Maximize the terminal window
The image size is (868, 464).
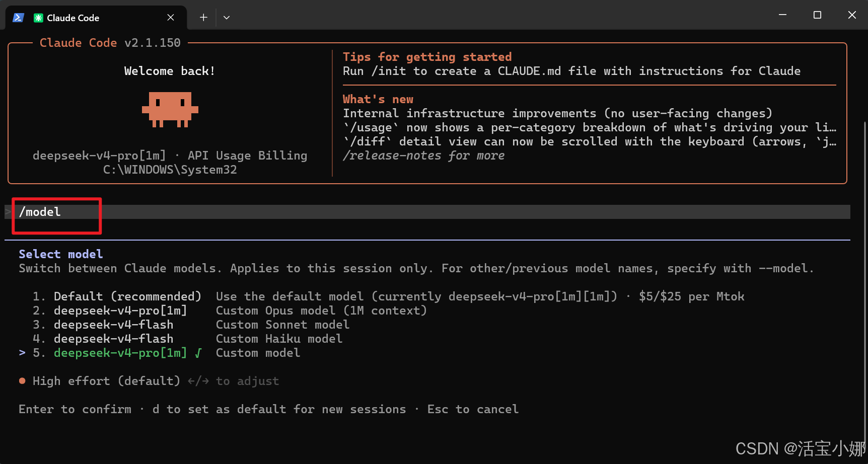[817, 15]
